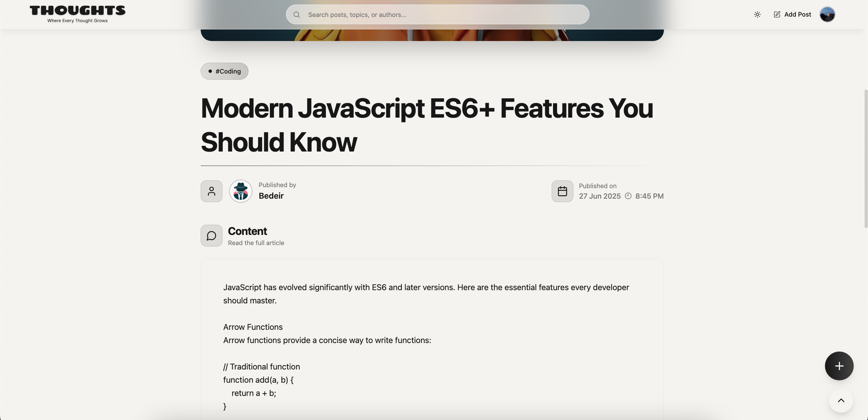Screen dimensions: 868x420
Task: Select the #Coding tag chip
Action: click(224, 71)
